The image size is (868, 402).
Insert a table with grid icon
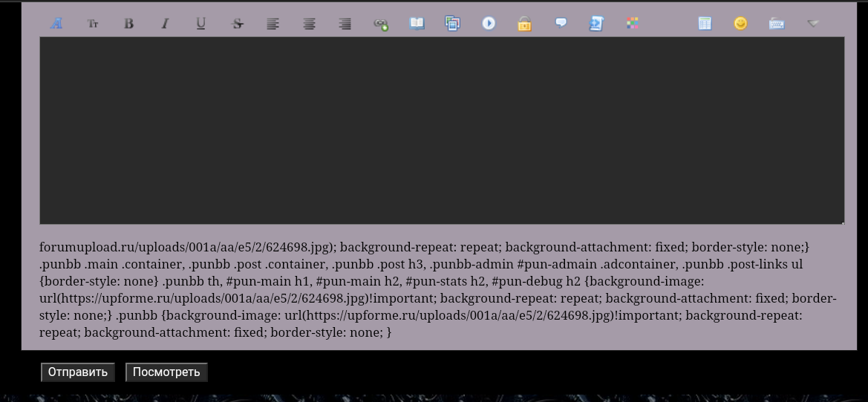[x=705, y=23]
